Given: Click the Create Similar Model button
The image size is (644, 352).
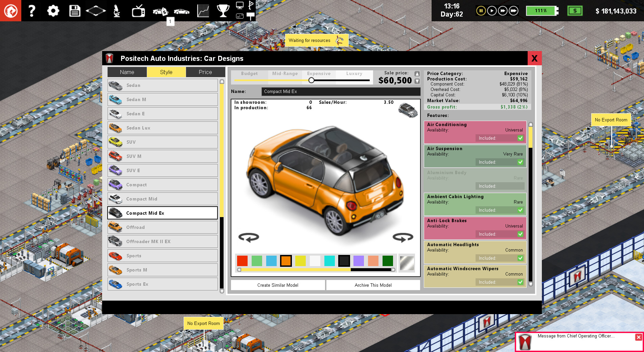Looking at the screenshot, I should 277,285.
